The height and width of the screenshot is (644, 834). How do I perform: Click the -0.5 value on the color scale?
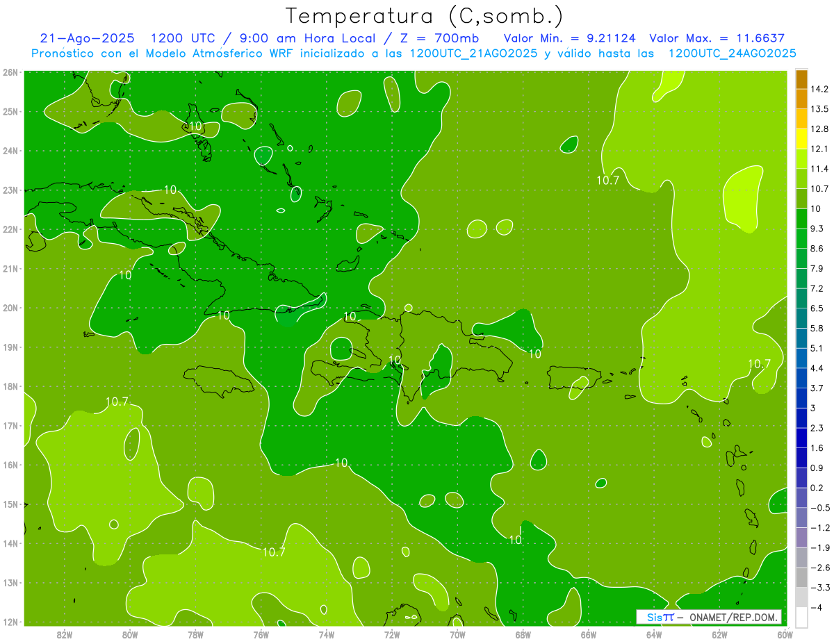coord(819,508)
